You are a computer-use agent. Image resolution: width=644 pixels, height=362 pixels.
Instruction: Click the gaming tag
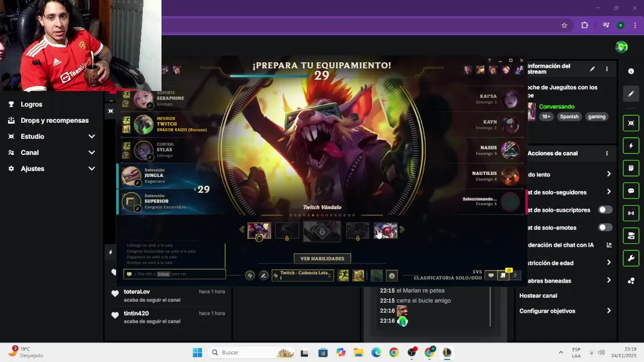pyautogui.click(x=597, y=117)
